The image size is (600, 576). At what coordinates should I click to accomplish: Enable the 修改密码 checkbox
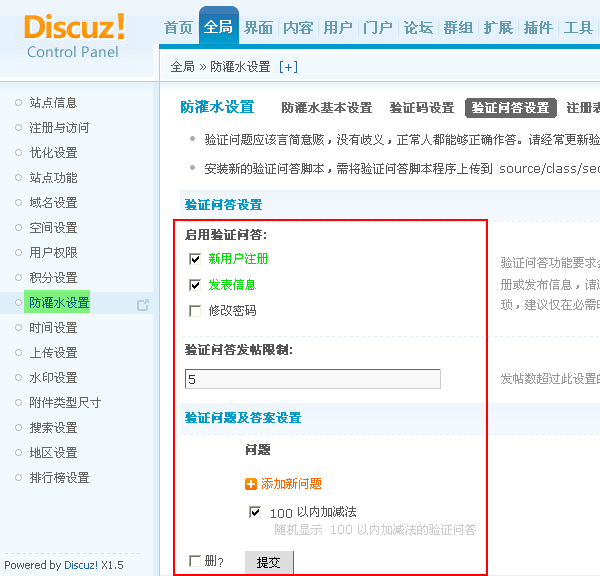[x=195, y=311]
